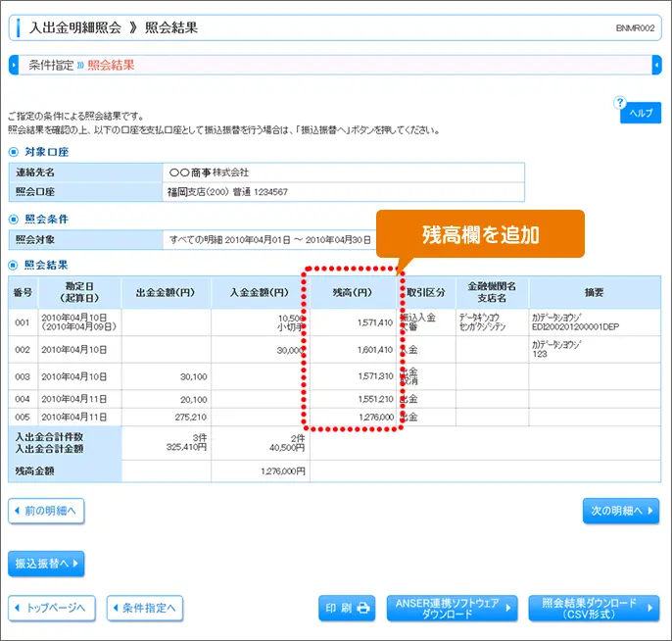Viewport: 672px width, 641px height.
Task: Click the 条件指定へ button
Action: pyautogui.click(x=145, y=608)
